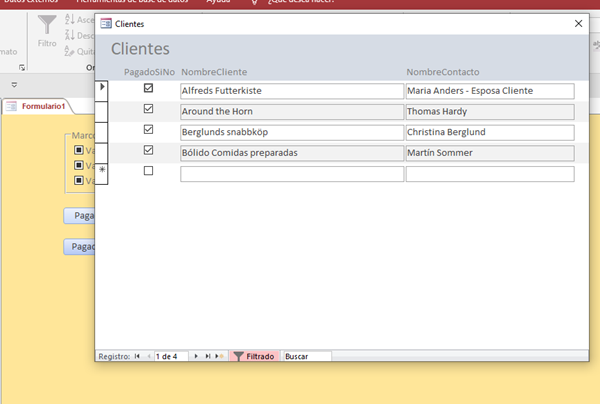Go to the previous record
This screenshot has height=404, width=600.
(149, 356)
